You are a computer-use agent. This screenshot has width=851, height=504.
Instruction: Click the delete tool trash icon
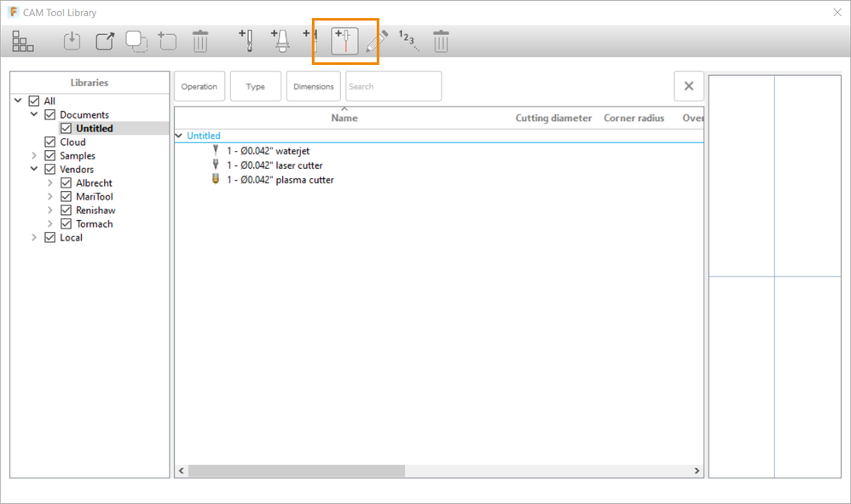tap(441, 41)
